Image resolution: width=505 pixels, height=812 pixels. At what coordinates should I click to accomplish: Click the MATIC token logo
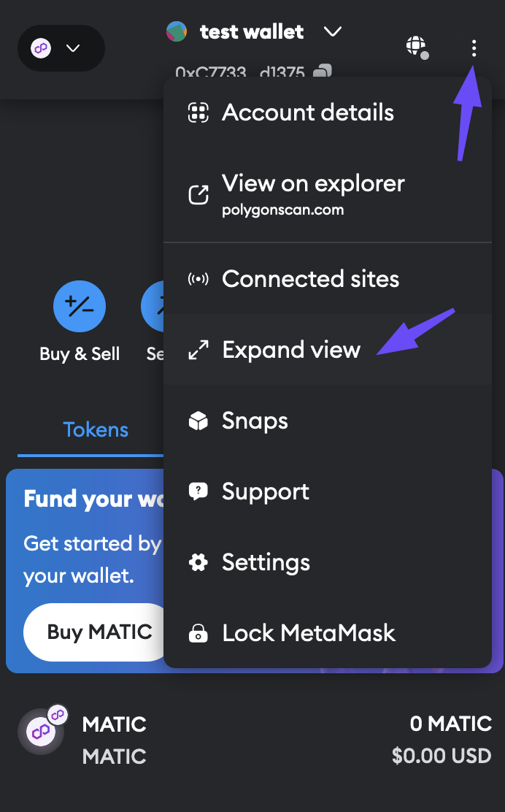pos(41,731)
